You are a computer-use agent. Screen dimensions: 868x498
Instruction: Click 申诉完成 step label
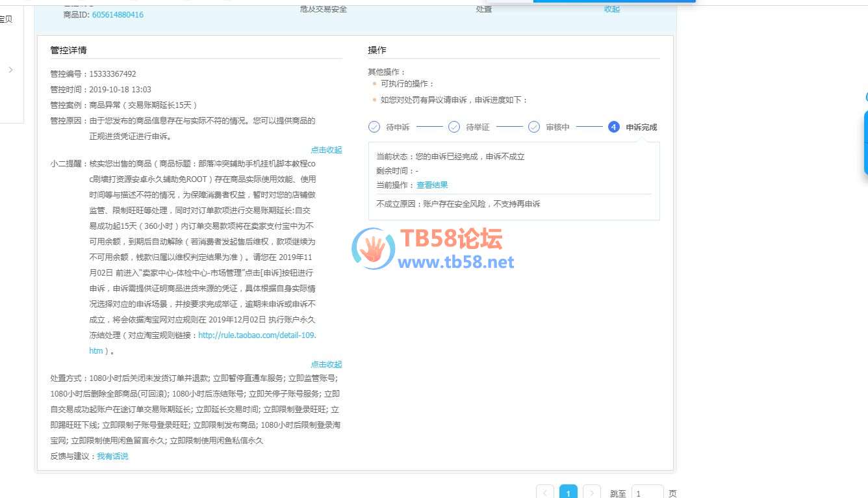[x=641, y=127]
